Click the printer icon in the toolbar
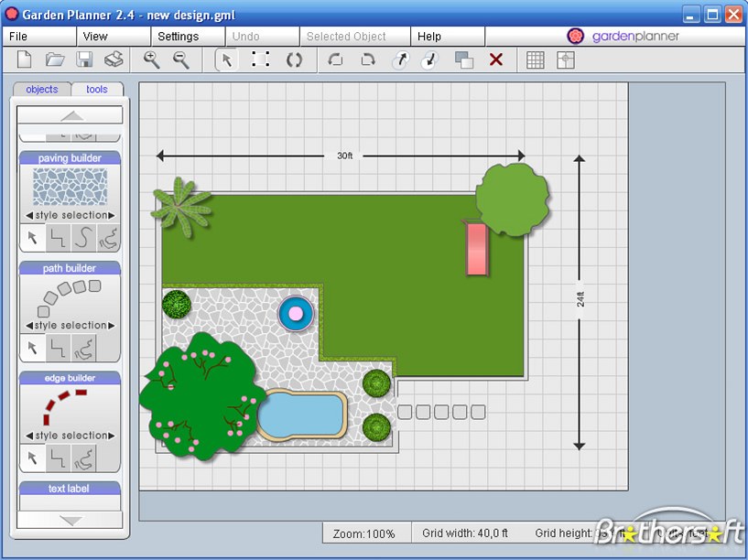 [114, 60]
